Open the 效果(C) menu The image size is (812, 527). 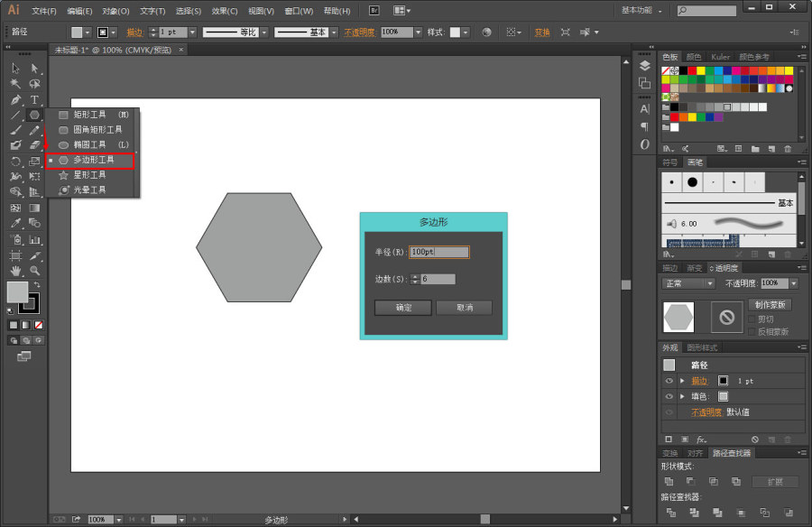coord(225,11)
